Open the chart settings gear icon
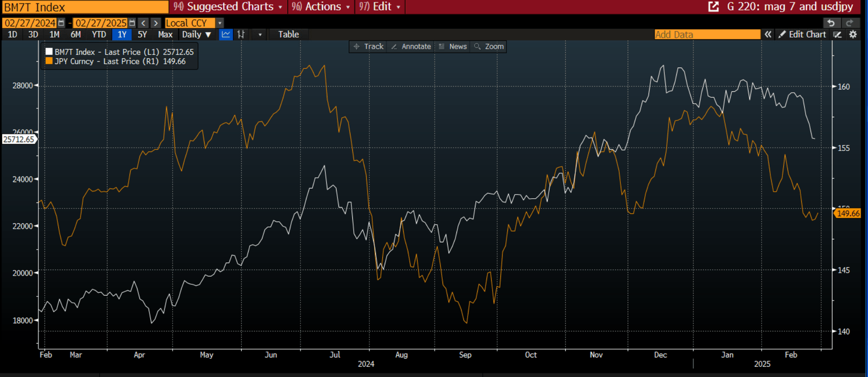Viewport: 868px width, 377px height. (852, 34)
